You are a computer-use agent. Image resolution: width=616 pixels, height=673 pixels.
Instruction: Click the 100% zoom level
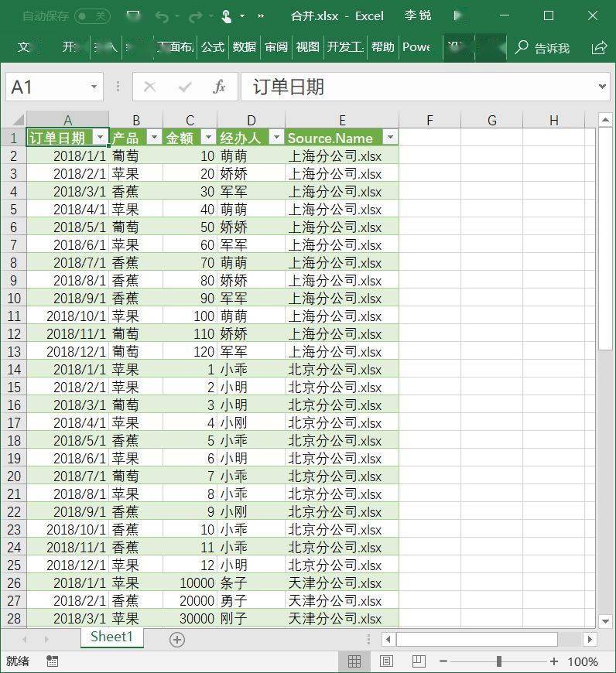coord(583,661)
